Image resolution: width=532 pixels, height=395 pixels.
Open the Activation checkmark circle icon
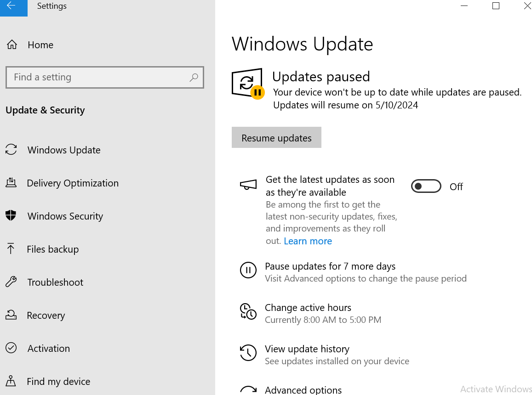[11, 348]
